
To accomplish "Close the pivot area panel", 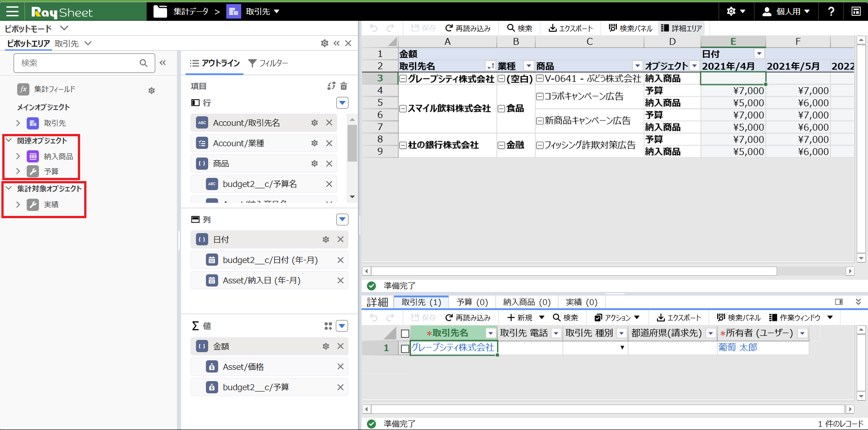I will [348, 43].
